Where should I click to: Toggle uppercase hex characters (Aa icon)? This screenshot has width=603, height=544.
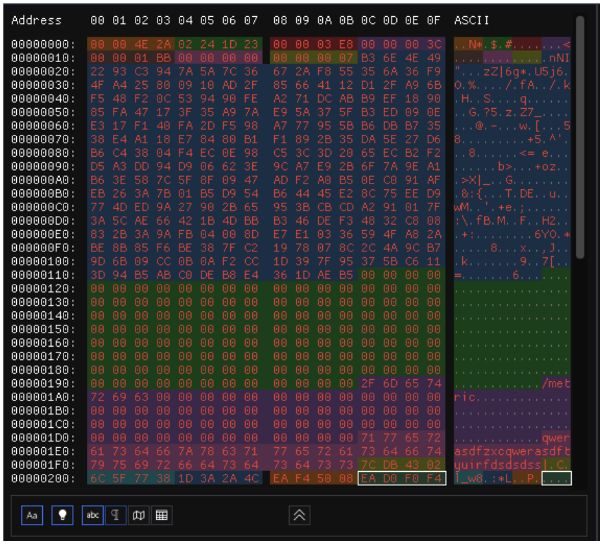pos(32,514)
